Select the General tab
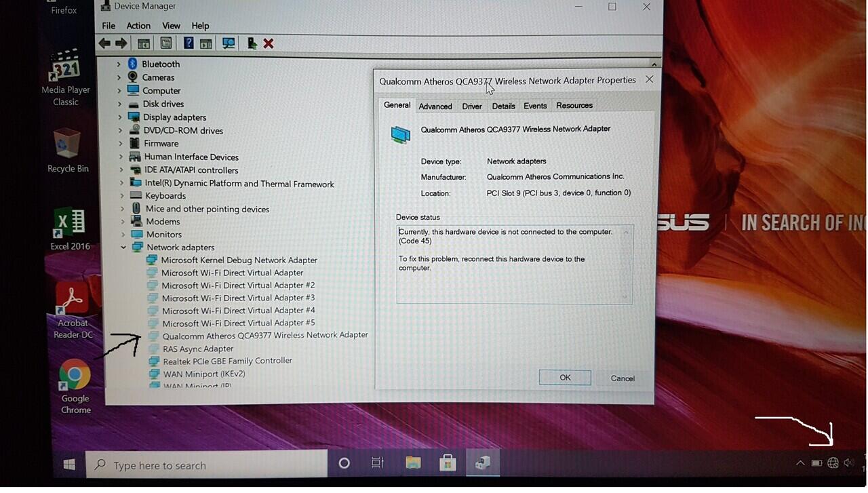Image resolution: width=868 pixels, height=493 pixels. 397,105
